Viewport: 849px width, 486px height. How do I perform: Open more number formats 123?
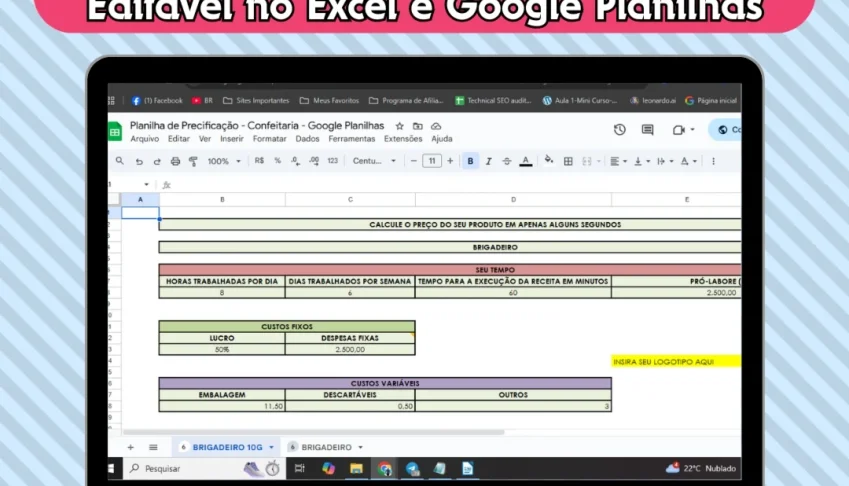click(332, 161)
